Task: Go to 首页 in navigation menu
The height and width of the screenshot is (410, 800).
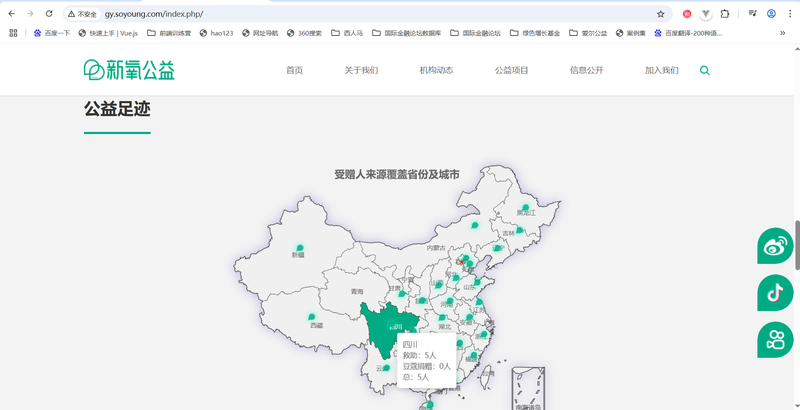Action: tap(294, 71)
